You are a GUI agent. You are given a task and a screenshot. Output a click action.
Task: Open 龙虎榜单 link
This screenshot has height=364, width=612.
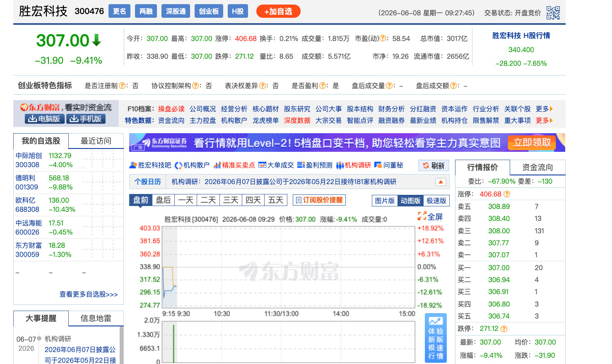pyautogui.click(x=266, y=120)
